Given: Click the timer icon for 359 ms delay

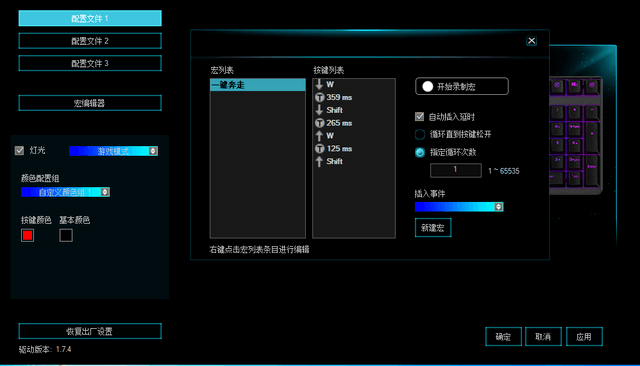Looking at the screenshot, I should (x=320, y=98).
